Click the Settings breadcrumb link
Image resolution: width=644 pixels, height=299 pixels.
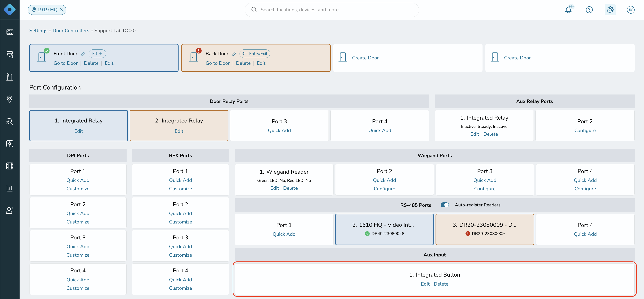click(x=38, y=30)
